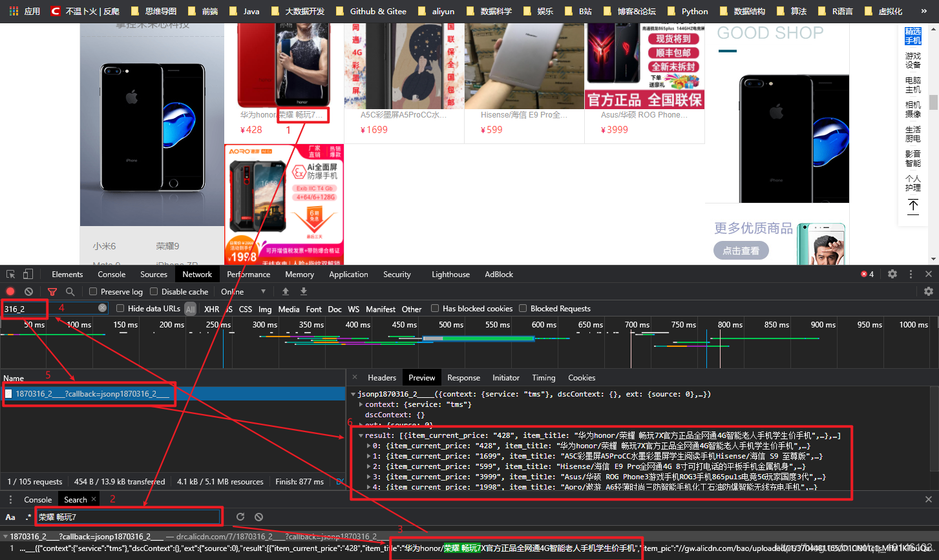Image resolution: width=939 pixels, height=560 pixels.
Task: Click the search query input field
Action: point(128,517)
